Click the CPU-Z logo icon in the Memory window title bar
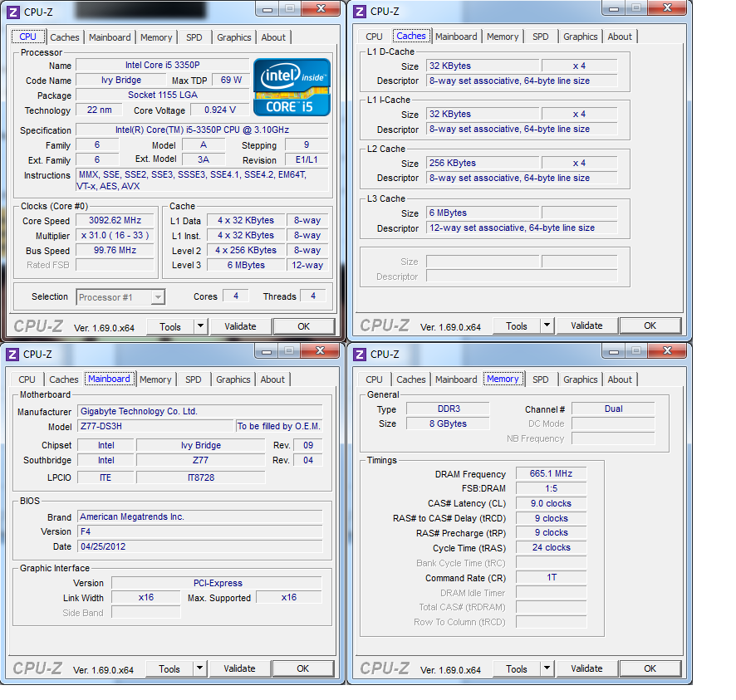736x700 pixels. point(360,355)
